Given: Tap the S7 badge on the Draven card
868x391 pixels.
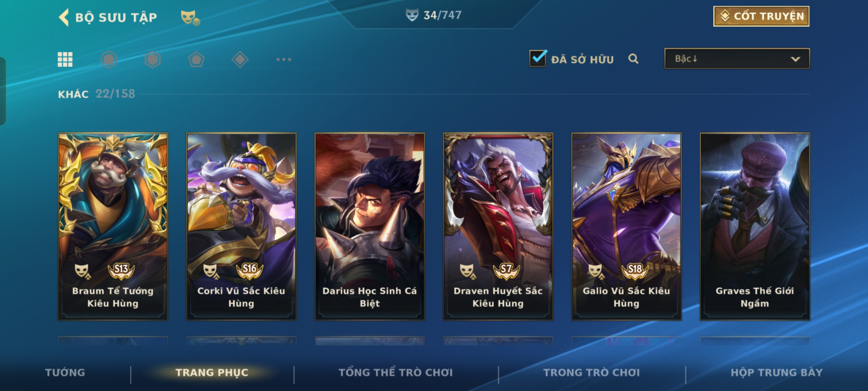Looking at the screenshot, I should [506, 270].
